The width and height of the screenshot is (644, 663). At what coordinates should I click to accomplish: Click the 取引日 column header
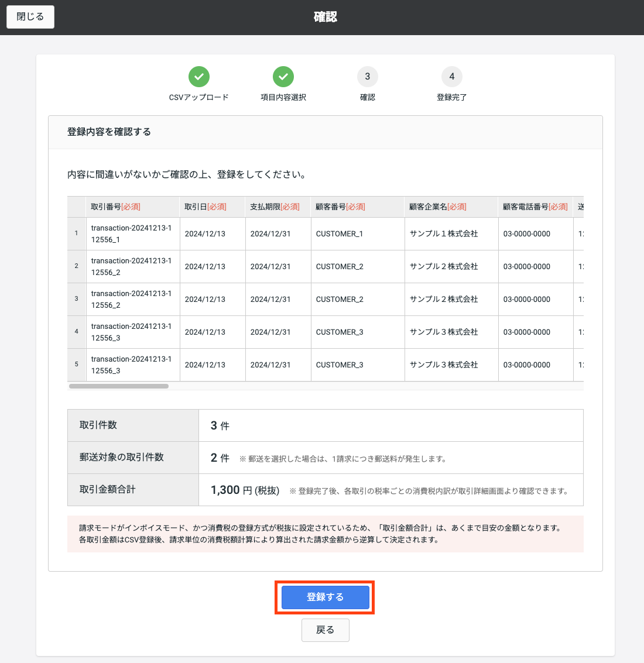[x=205, y=207]
